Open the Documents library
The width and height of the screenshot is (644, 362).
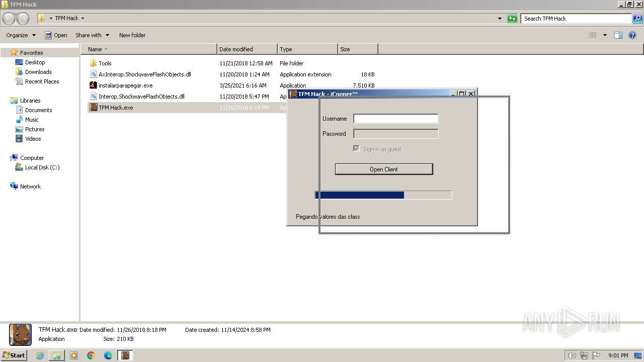pyautogui.click(x=38, y=110)
